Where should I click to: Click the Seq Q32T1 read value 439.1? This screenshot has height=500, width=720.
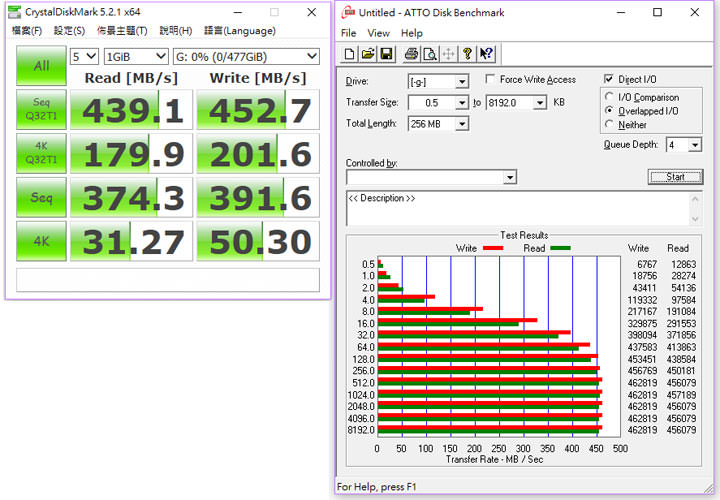click(131, 110)
